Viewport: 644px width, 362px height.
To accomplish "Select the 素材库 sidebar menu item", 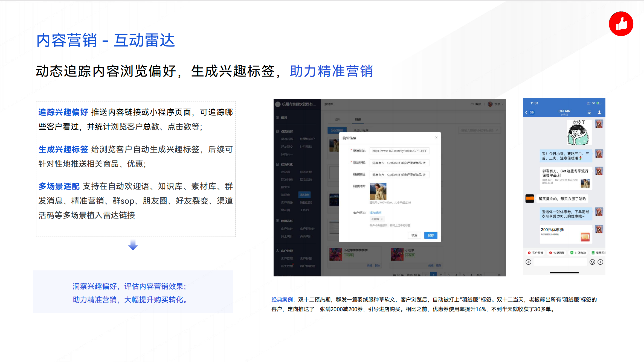I will coord(304,195).
